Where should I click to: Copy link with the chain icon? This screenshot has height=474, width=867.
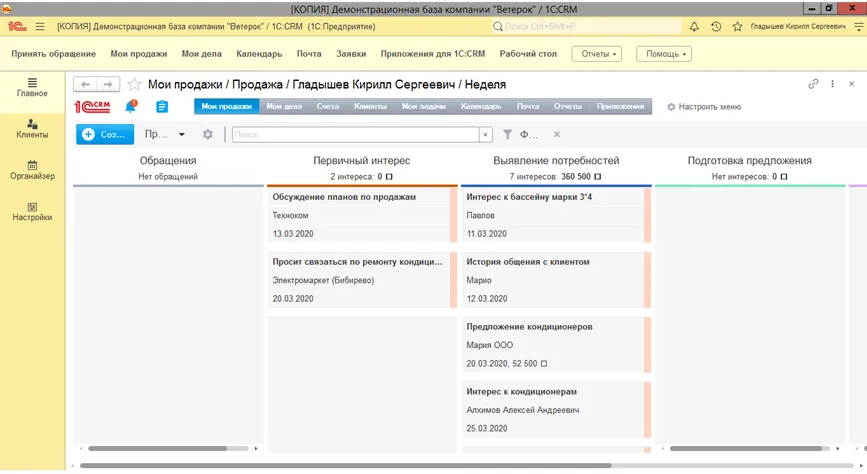coord(813,84)
